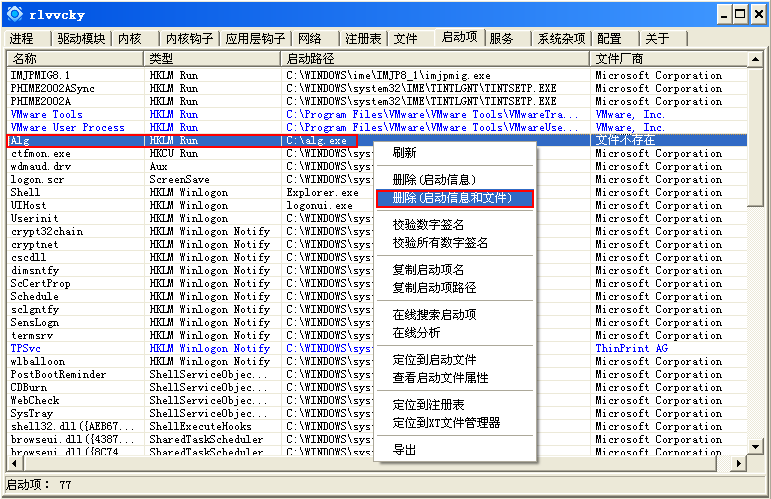Select 在线分析 in the context menu
This screenshot has height=499, width=771.
tap(416, 333)
